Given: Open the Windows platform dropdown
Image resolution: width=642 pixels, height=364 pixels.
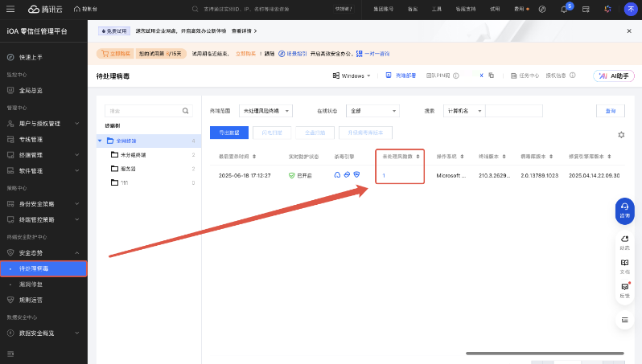Looking at the screenshot, I should (x=352, y=76).
